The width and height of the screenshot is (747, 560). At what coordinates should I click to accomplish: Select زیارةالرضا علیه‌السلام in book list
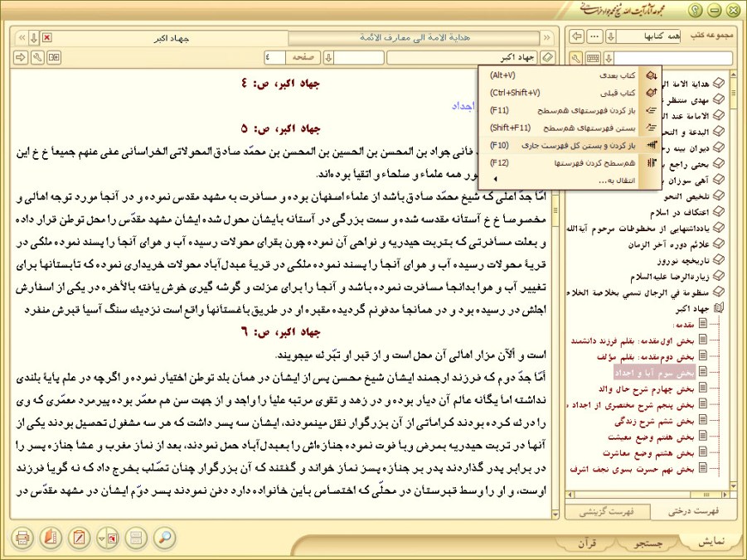670,276
